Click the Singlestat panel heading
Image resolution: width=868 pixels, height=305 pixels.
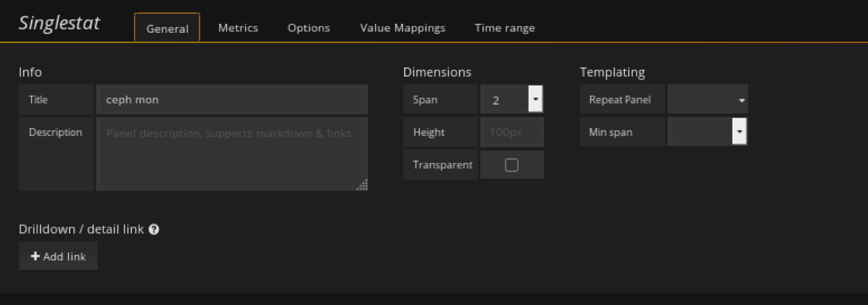pos(60,23)
